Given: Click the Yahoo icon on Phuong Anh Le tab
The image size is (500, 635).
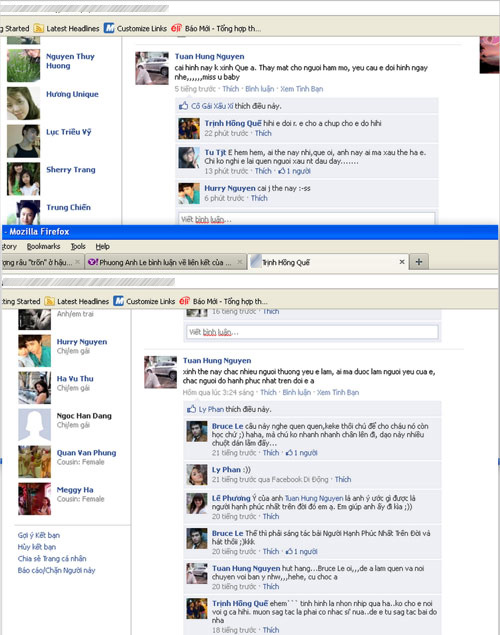Looking at the screenshot, I should coord(93,262).
